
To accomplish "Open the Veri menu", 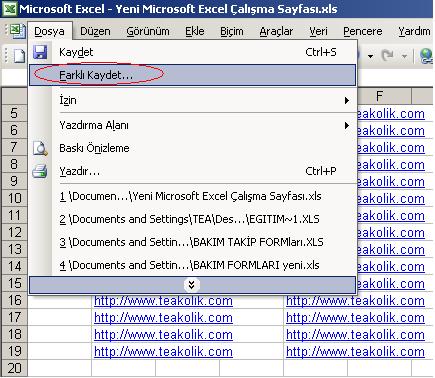I will pos(318,31).
